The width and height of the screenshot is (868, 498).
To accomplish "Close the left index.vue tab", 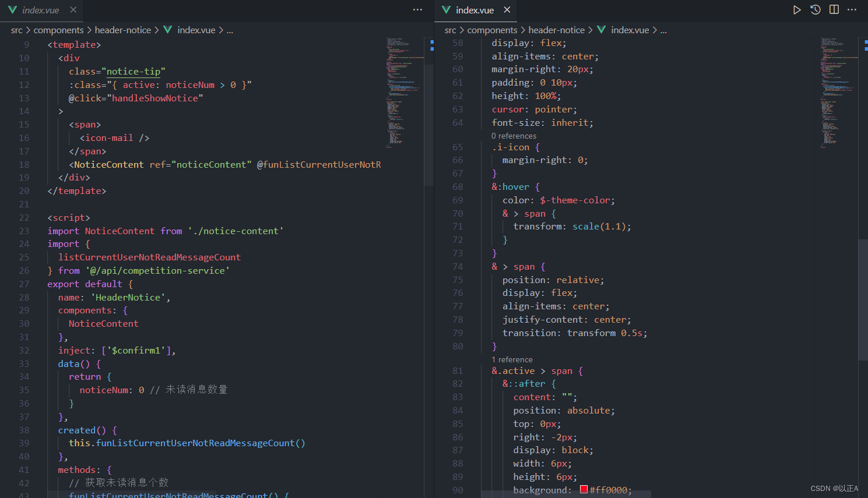I will [x=73, y=10].
